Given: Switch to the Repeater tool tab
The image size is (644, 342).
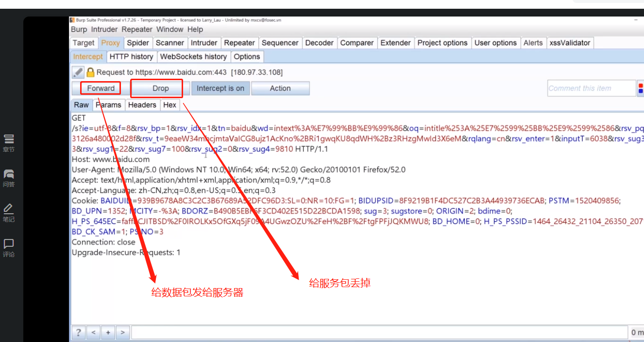Looking at the screenshot, I should [x=239, y=43].
